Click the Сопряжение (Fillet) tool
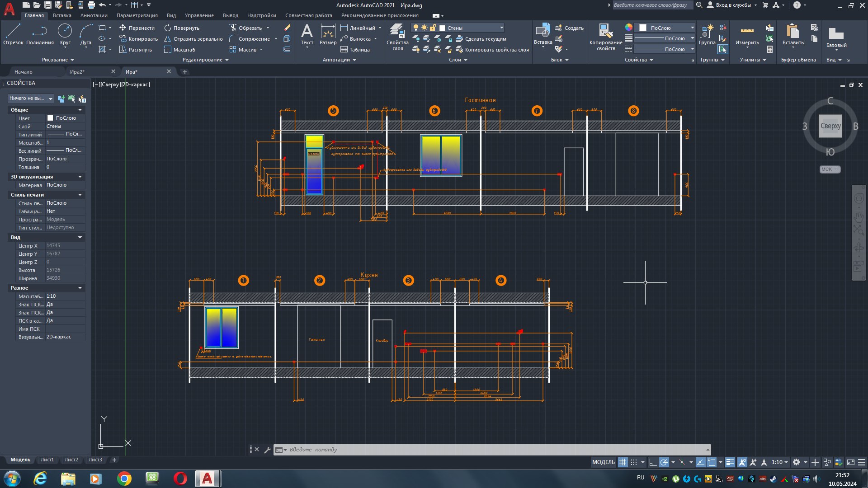This screenshot has height=488, width=868. [x=250, y=39]
